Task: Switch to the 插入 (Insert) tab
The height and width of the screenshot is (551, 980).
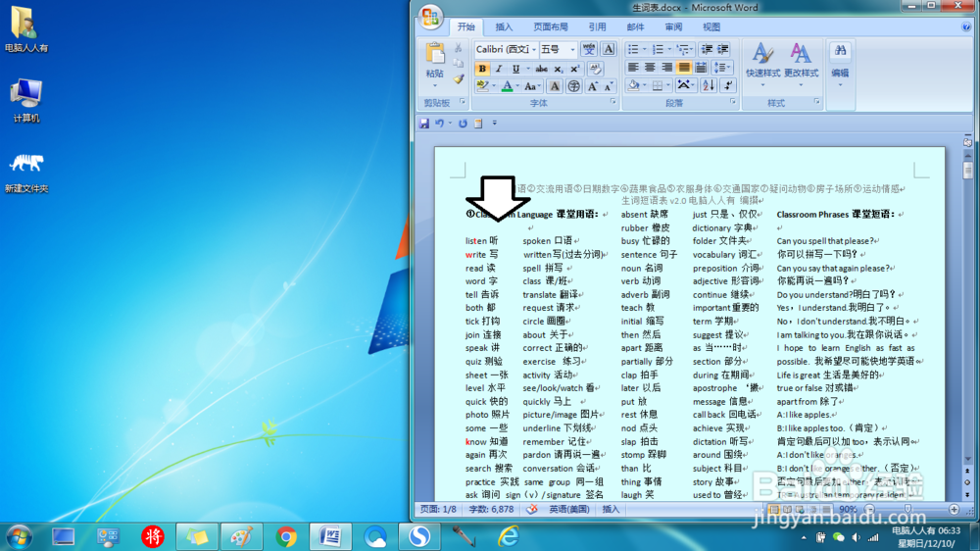Action: 504,26
